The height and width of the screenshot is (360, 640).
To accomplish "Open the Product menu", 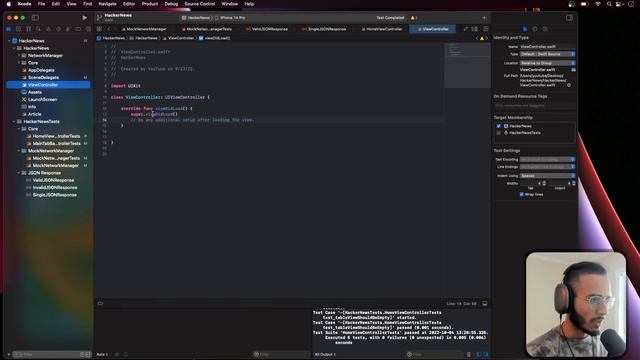I will pyautogui.click(x=149, y=4).
